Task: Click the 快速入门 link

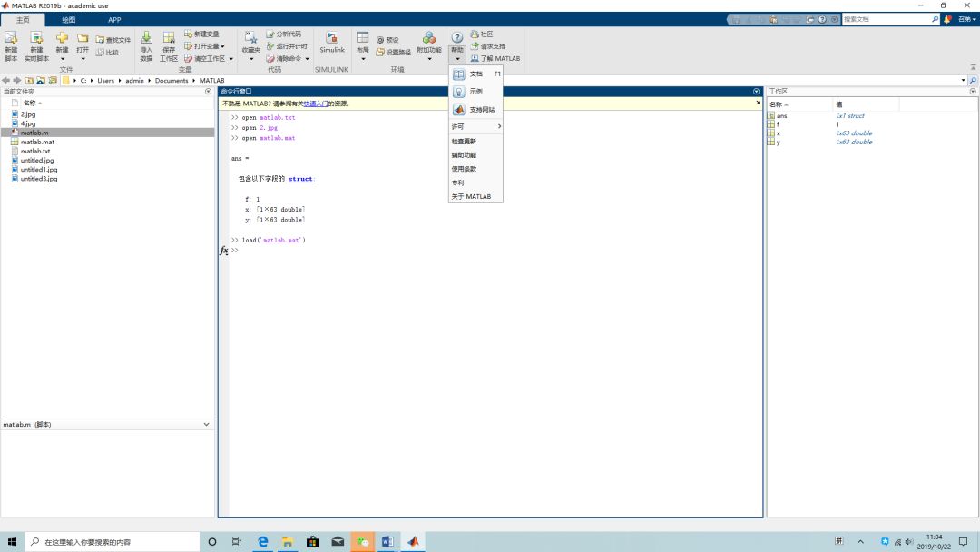Action: (316, 103)
